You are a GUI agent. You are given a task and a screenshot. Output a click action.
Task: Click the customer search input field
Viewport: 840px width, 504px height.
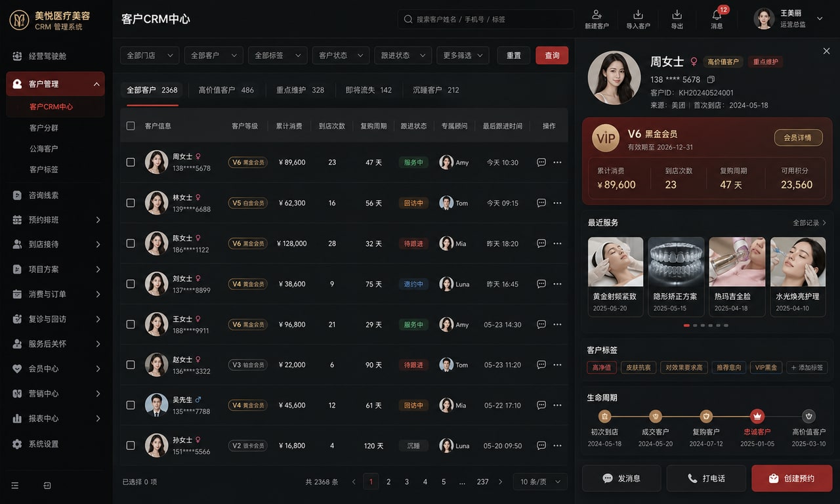click(x=486, y=19)
